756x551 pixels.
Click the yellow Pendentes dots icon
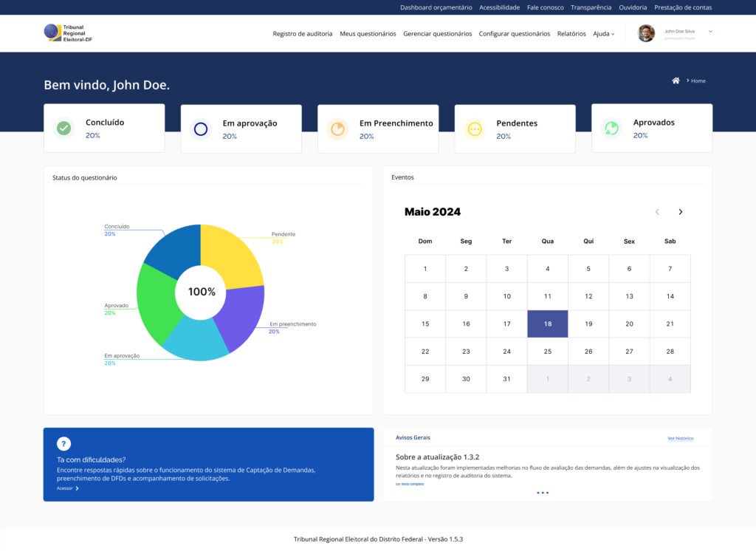[x=475, y=129]
